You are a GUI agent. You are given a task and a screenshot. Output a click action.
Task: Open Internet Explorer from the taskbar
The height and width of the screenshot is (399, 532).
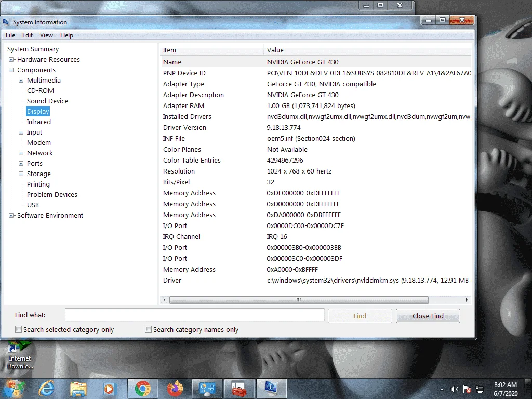46,389
